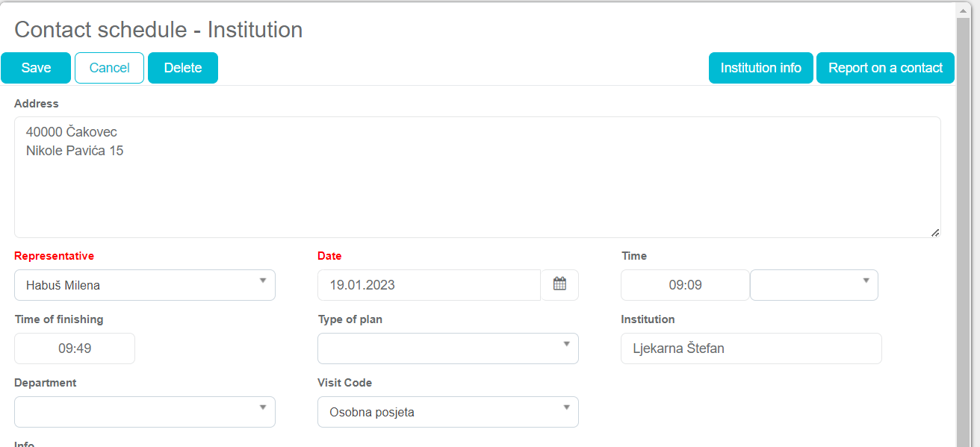Image resolution: width=980 pixels, height=447 pixels.
Task: Expand the Department dropdown
Action: (x=144, y=412)
